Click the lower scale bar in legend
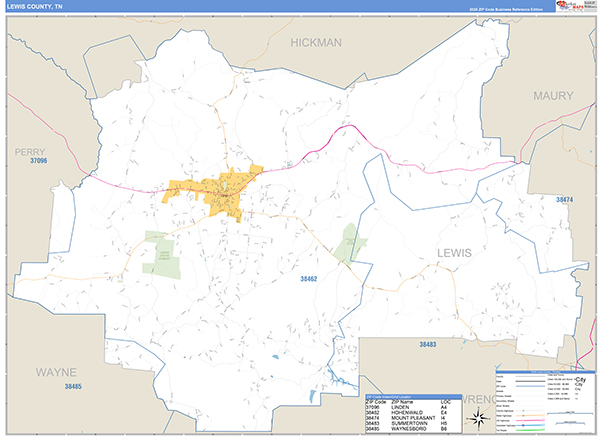600x436 pixels. [570, 423]
